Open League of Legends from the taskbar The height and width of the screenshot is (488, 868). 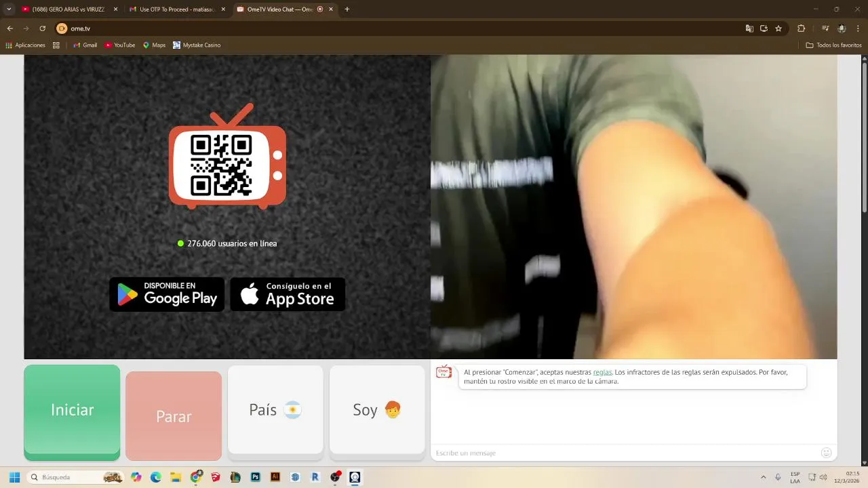coord(235,477)
